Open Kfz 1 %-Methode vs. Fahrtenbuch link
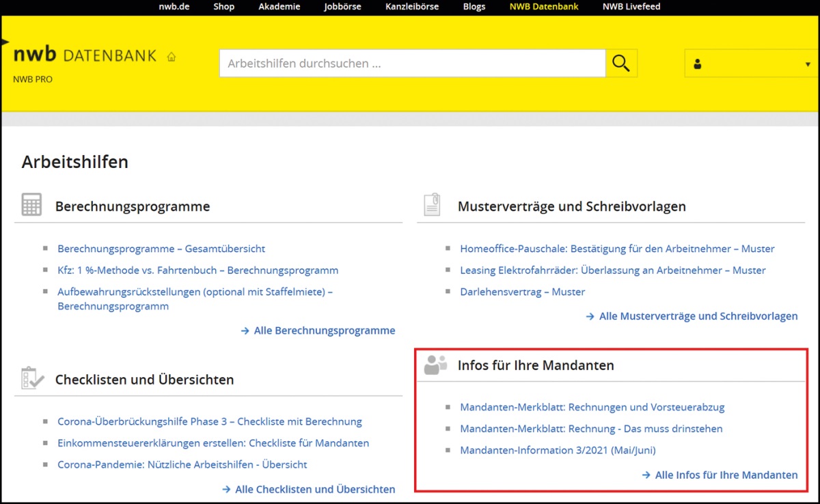 point(197,270)
